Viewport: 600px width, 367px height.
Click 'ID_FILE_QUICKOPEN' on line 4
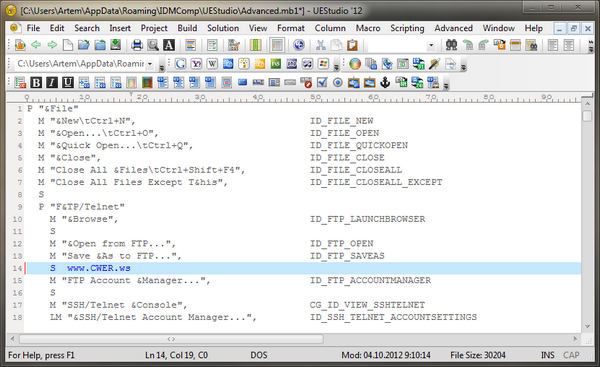point(359,145)
